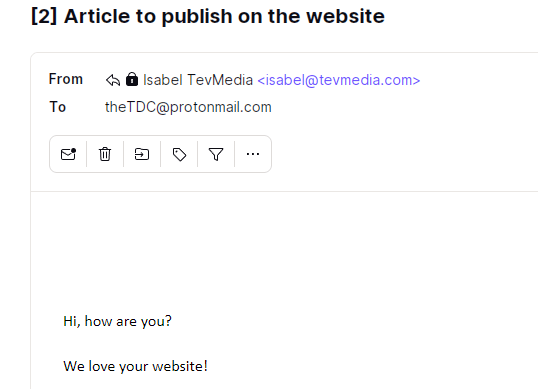The height and width of the screenshot is (389, 538).
Task: Click the encryption lock icon beside Isabel
Action: point(132,79)
